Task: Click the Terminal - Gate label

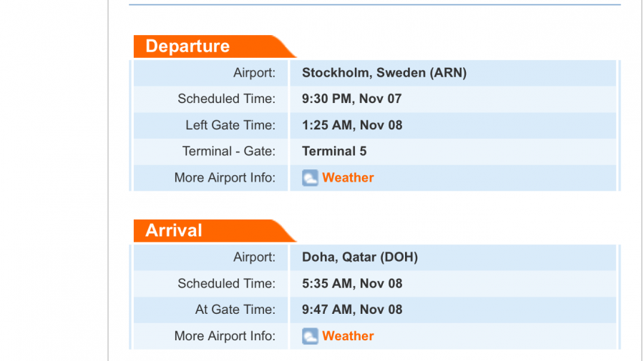Action: 228,152
